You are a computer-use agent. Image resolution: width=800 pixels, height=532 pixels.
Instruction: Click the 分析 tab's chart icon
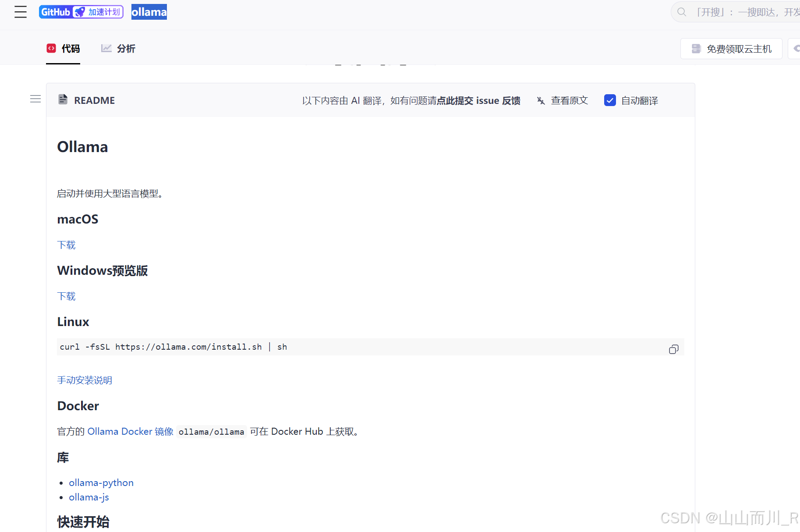(x=106, y=48)
